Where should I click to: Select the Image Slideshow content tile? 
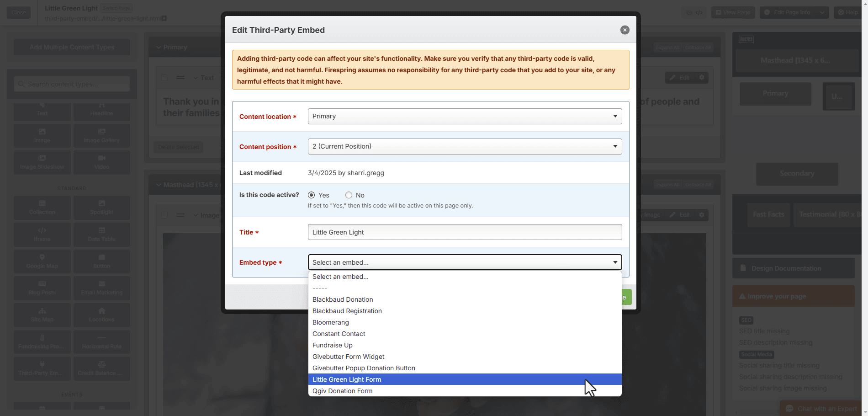coord(42,162)
